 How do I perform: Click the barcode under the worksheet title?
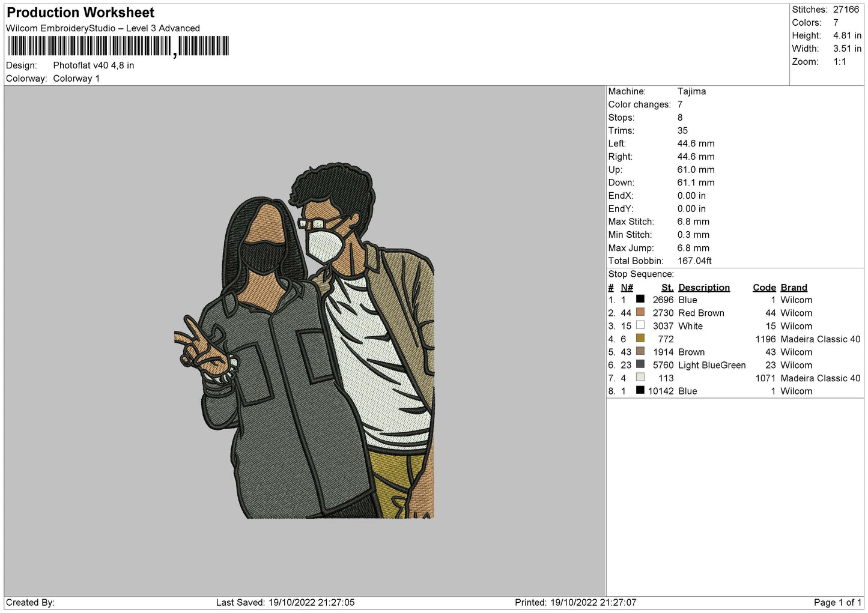118,46
